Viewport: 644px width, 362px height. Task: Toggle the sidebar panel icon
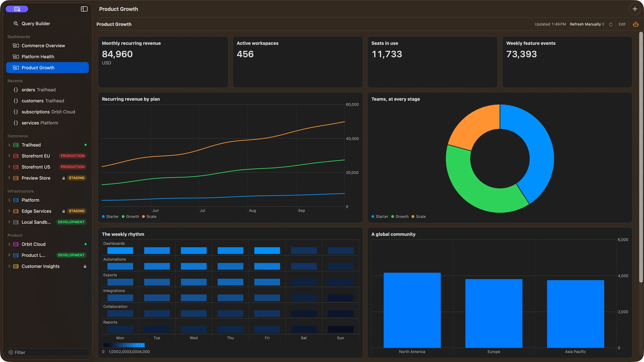(84, 9)
